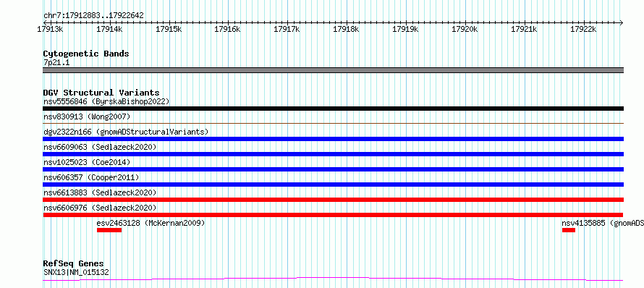Screen dimensions: 644x288
Task: Select the black nsv5556846 variant bar
Action: pyautogui.click(x=333, y=109)
